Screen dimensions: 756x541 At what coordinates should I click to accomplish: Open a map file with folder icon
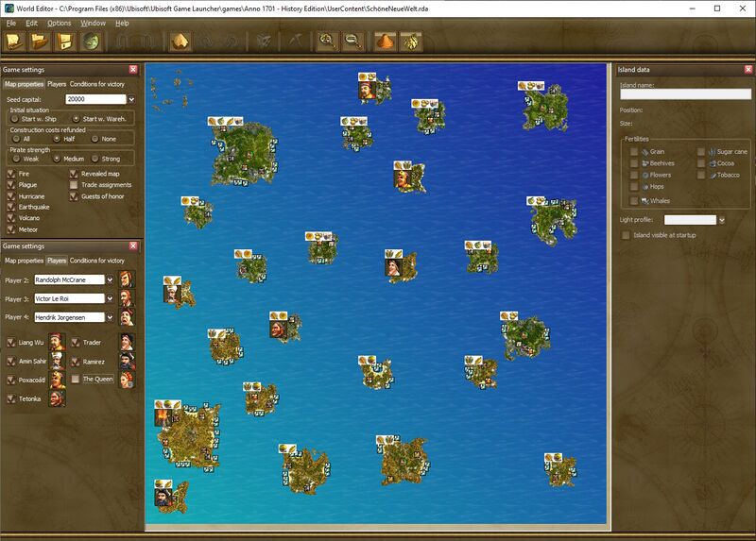point(40,42)
